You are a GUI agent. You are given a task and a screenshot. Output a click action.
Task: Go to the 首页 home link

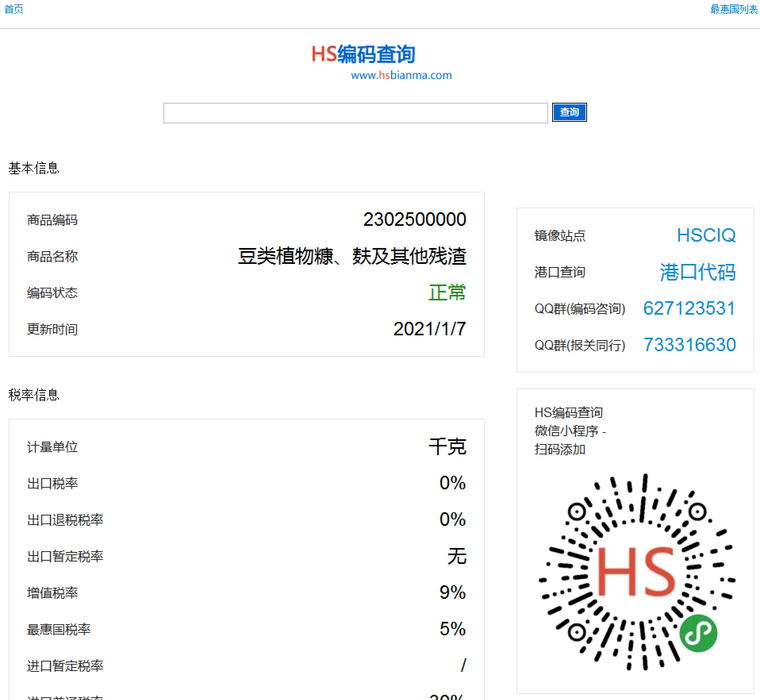click(x=14, y=9)
